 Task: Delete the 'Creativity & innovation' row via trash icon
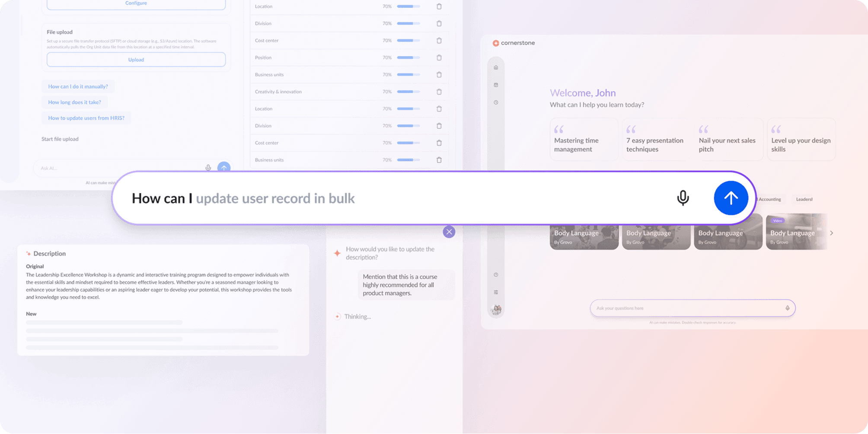439,92
